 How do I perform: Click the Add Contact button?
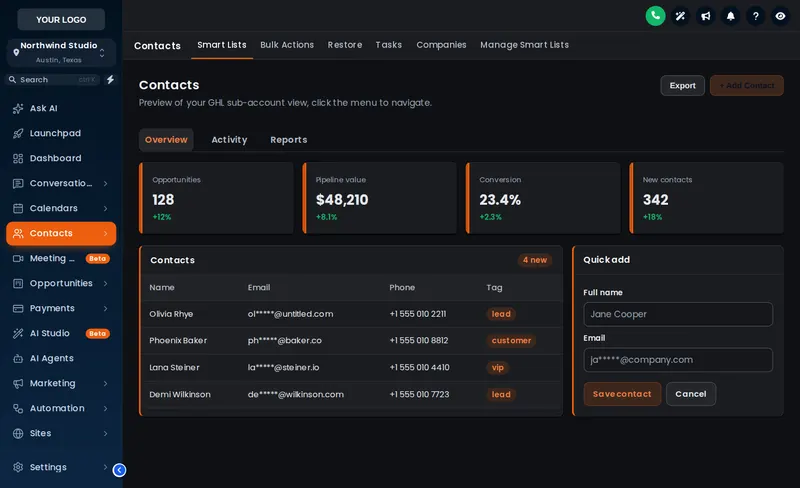point(747,86)
